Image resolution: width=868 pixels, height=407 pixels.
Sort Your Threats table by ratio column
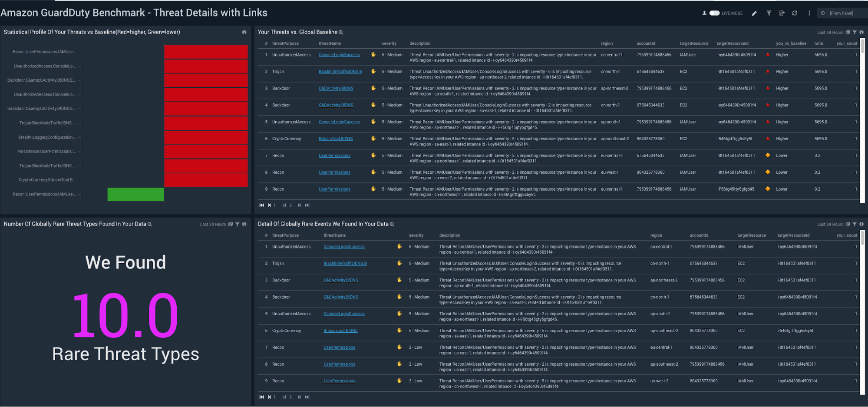tap(818, 43)
